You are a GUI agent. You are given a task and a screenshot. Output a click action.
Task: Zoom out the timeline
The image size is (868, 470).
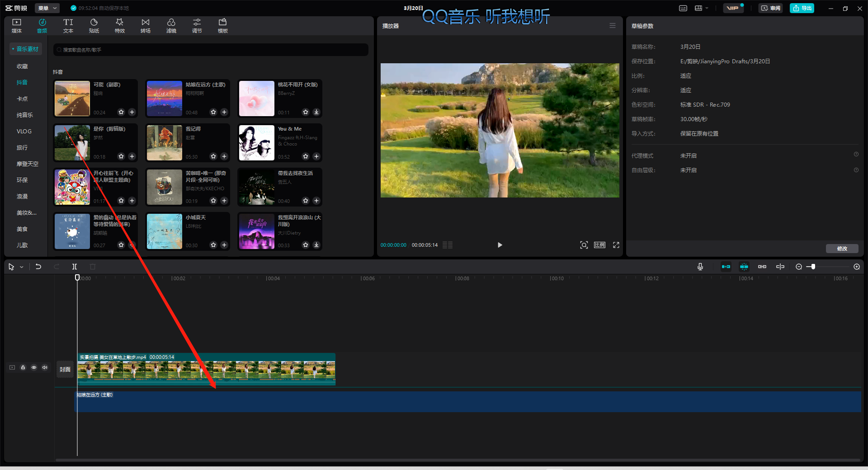(x=799, y=267)
